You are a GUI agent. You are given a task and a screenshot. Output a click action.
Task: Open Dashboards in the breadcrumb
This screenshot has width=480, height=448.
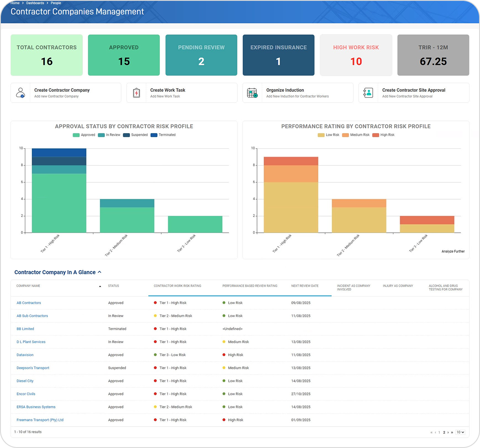click(35, 3)
